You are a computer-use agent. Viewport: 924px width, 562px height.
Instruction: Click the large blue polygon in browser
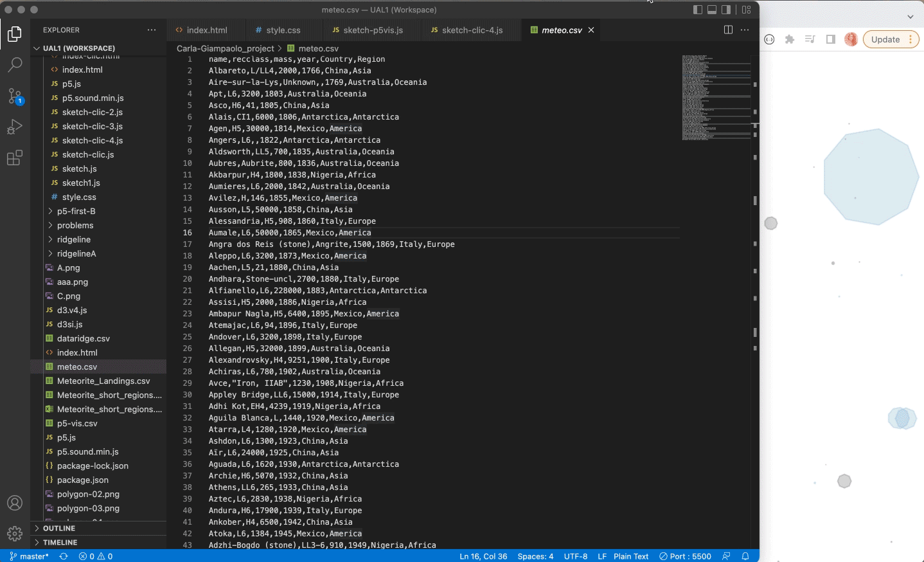click(x=871, y=177)
